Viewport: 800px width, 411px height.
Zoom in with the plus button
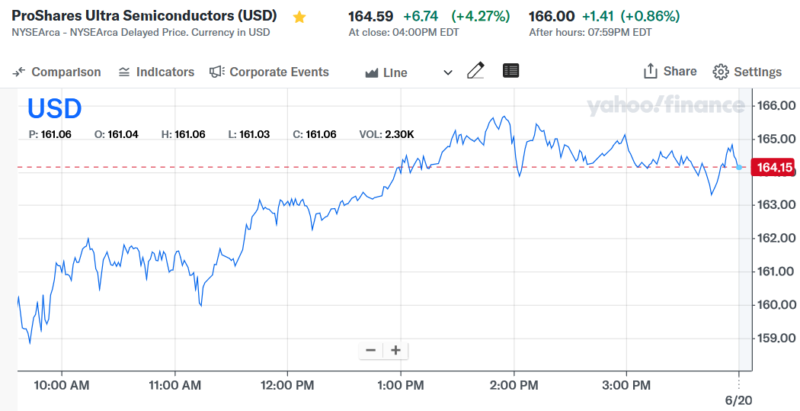(396, 350)
